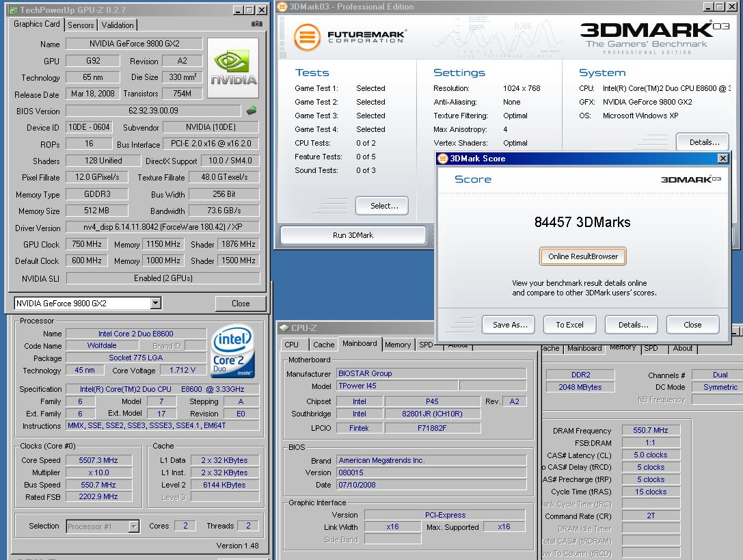The height and width of the screenshot is (560, 743).
Task: Open the About tab in rear CPU-Z window
Action: 682,348
